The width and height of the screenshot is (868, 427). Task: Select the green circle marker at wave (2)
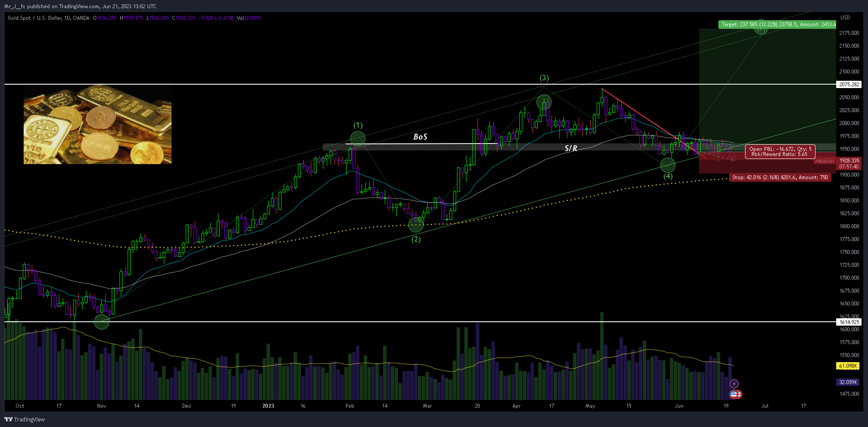point(416,225)
